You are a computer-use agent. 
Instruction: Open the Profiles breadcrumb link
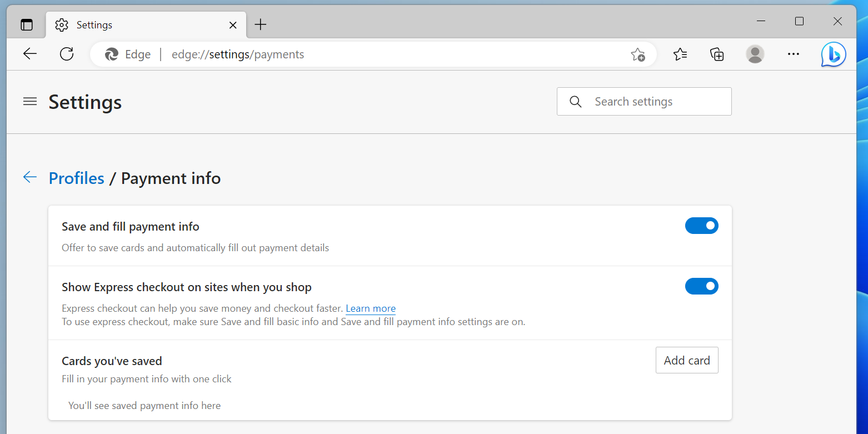[77, 178]
